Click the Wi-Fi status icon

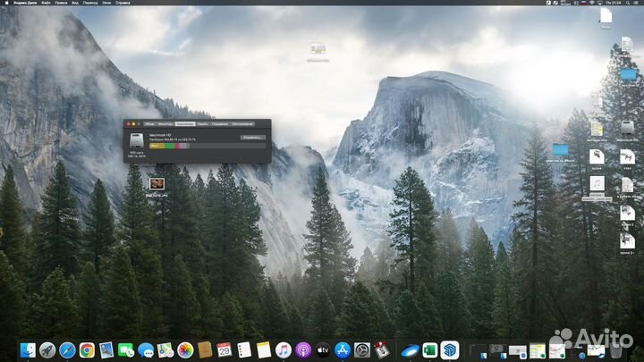click(x=592, y=3)
